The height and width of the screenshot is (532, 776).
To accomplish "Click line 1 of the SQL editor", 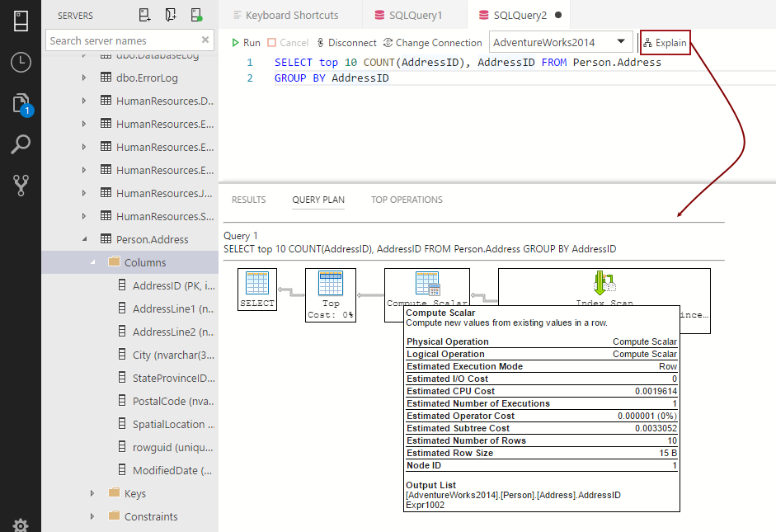I will click(468, 63).
